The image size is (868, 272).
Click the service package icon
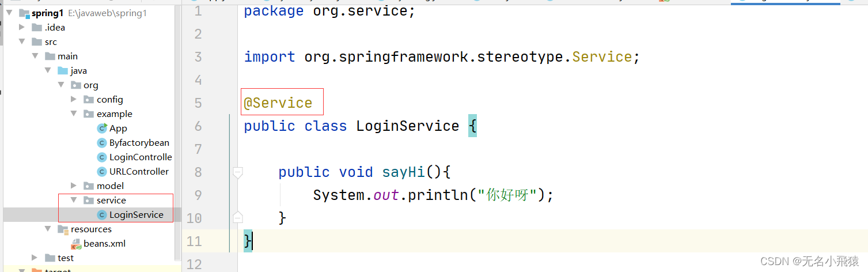[89, 200]
